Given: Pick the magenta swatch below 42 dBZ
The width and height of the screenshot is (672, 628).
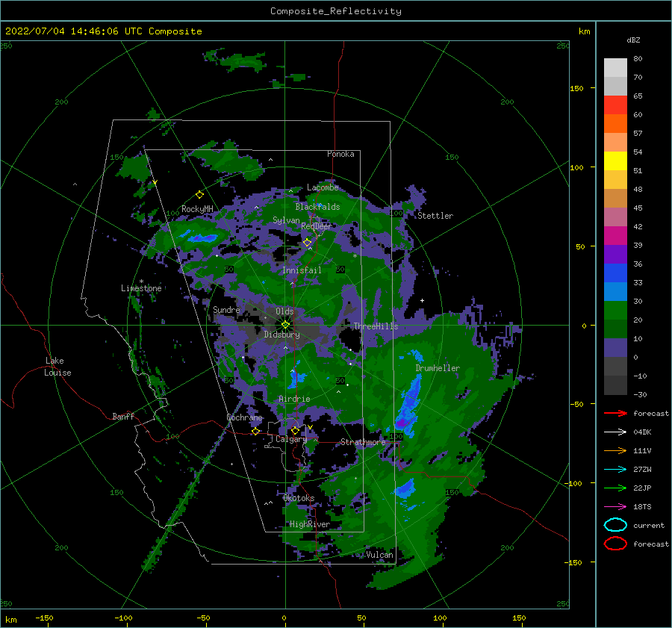Looking at the screenshot, I should [615, 235].
